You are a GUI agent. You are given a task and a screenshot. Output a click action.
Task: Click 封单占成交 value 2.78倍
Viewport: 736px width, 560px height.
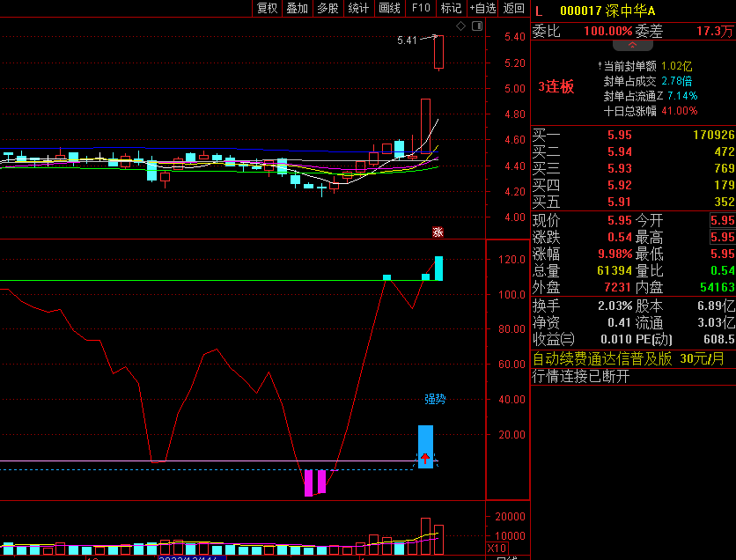(676, 81)
